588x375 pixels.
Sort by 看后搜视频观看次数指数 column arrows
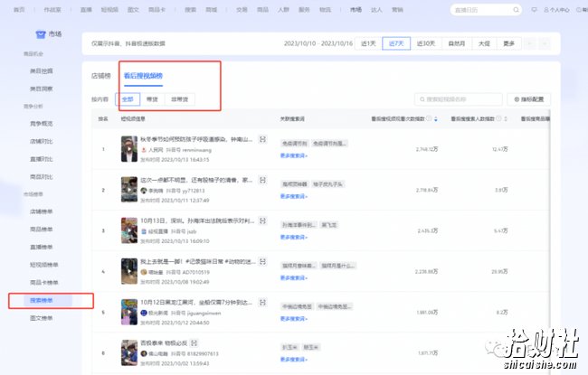pos(436,118)
